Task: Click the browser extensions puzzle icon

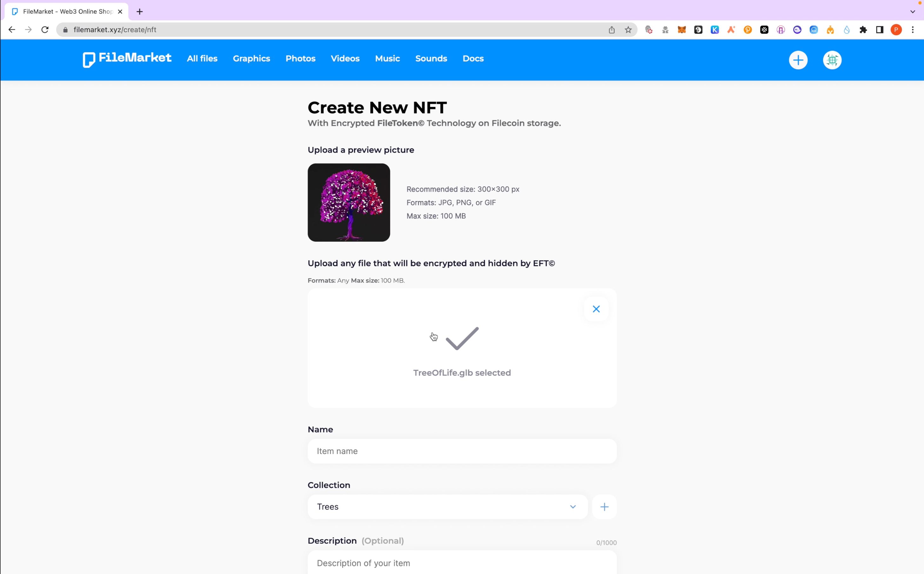Action: [864, 30]
